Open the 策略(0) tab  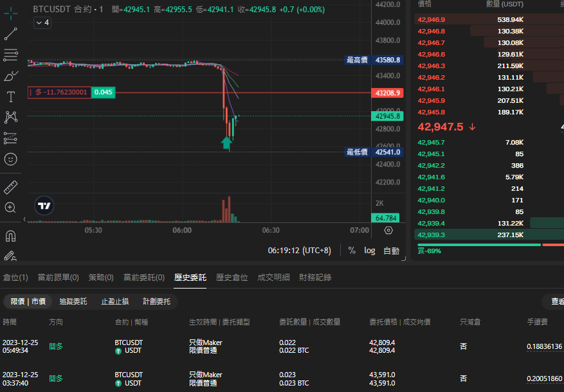click(x=101, y=278)
